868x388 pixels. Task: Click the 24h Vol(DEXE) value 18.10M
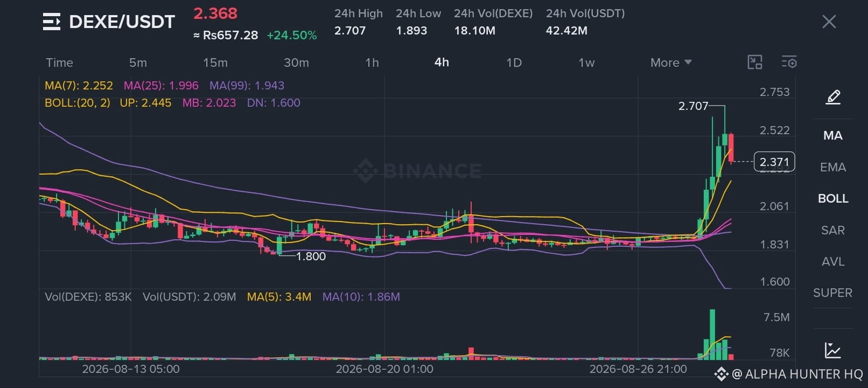[x=474, y=31]
